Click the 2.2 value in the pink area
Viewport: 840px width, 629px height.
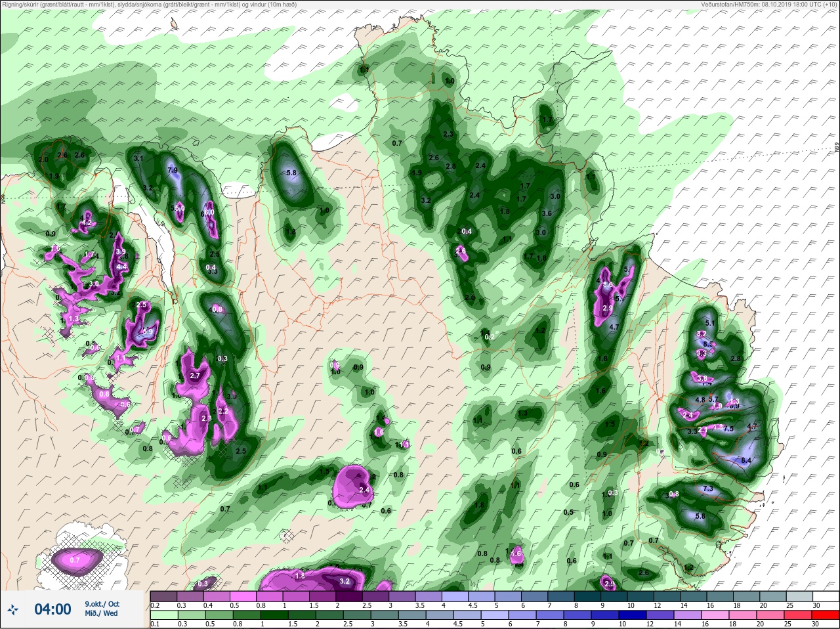pos(222,412)
